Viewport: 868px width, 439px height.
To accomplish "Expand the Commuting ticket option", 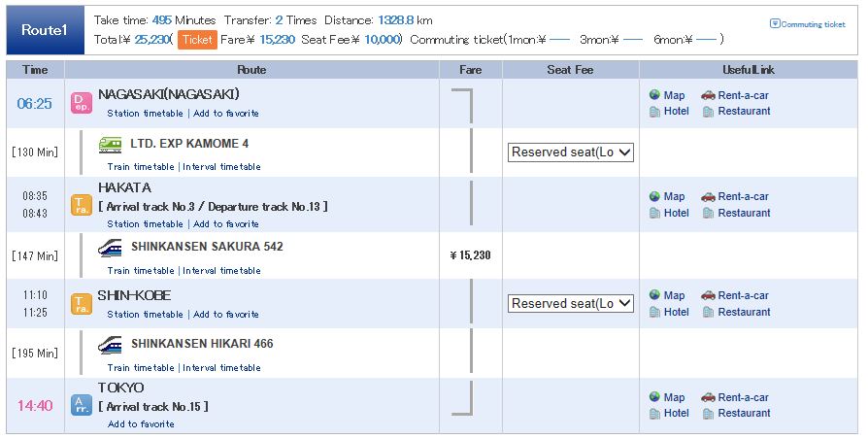I will pos(808,24).
